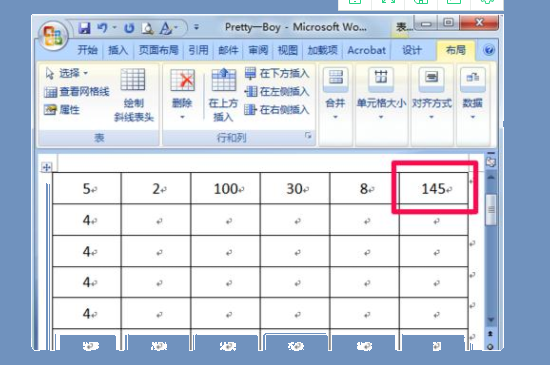The image size is (550, 365).
Task: Undo the last action
Action: click(x=102, y=28)
